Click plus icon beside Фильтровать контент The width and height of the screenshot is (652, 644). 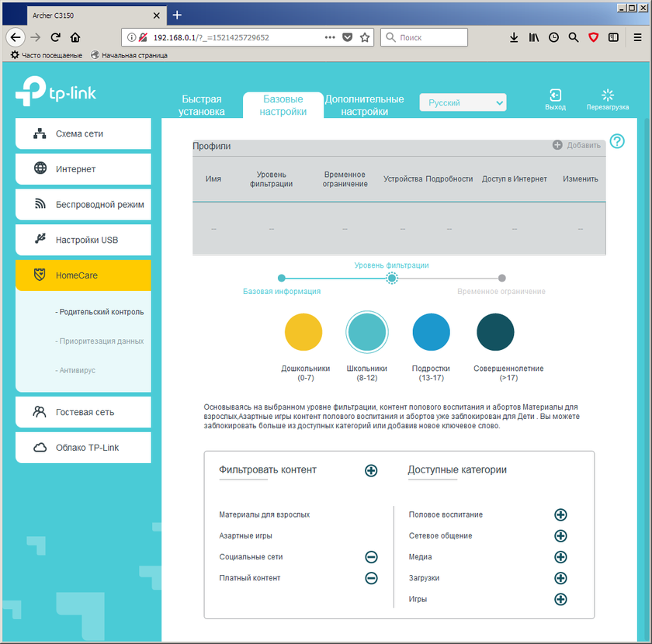(371, 470)
